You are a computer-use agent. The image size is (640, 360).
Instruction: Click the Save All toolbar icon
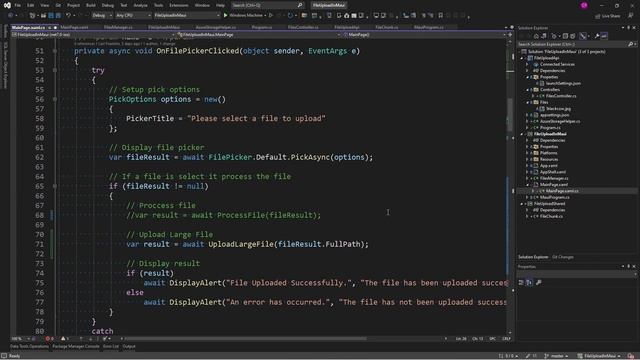coord(58,16)
